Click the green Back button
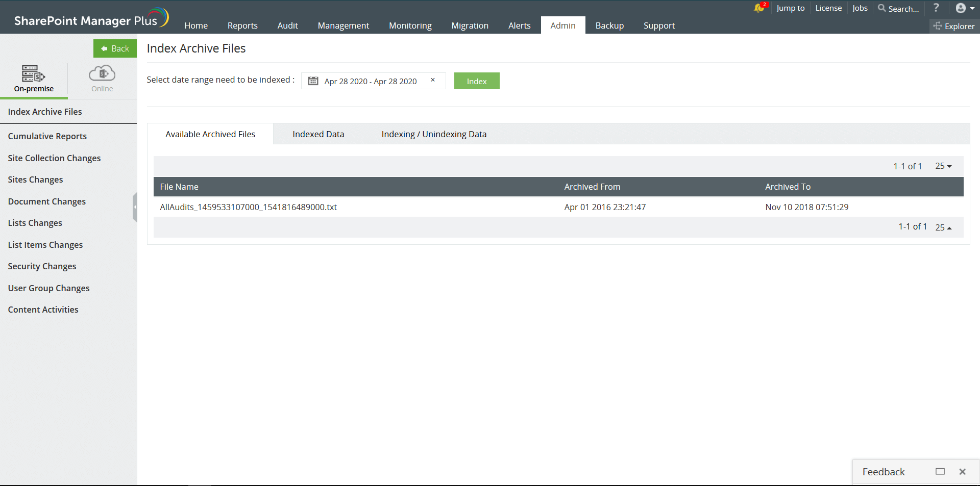The image size is (980, 486). (x=115, y=48)
